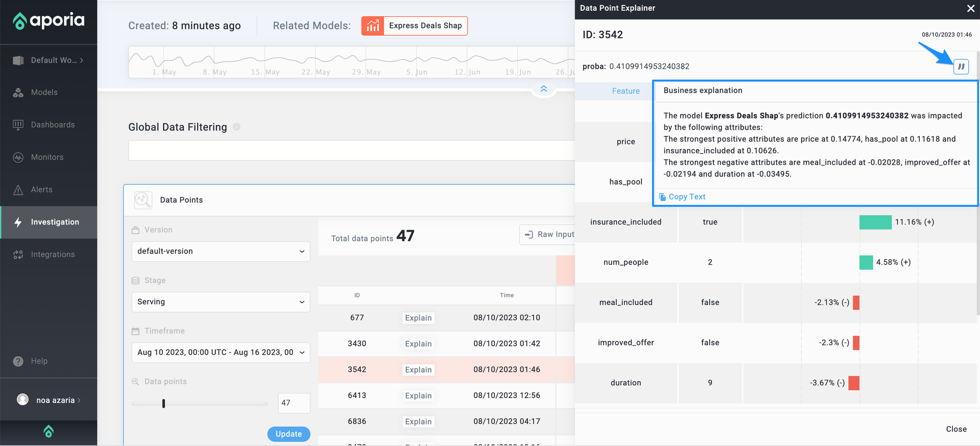980x446 pixels.
Task: Click the Update button
Action: pos(289,434)
